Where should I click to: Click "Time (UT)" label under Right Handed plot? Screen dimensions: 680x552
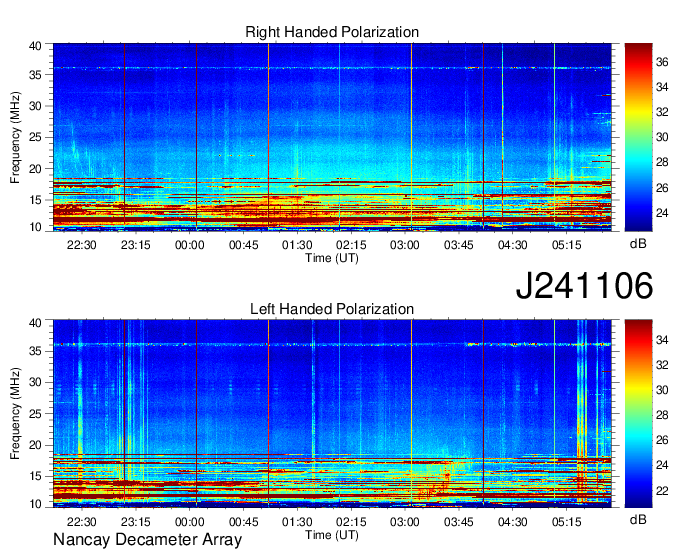pos(332,258)
